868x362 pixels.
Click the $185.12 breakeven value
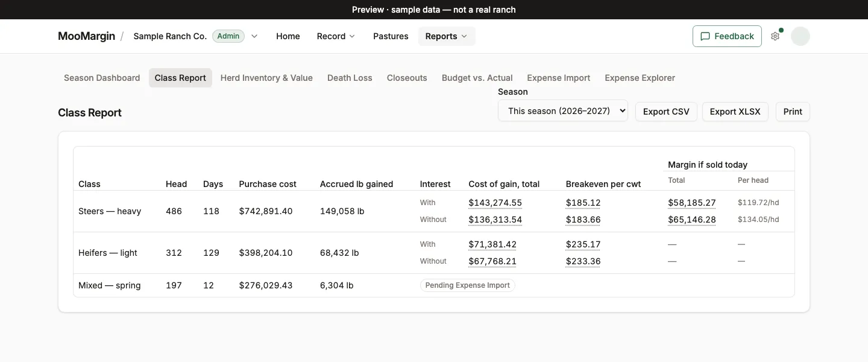click(x=583, y=203)
